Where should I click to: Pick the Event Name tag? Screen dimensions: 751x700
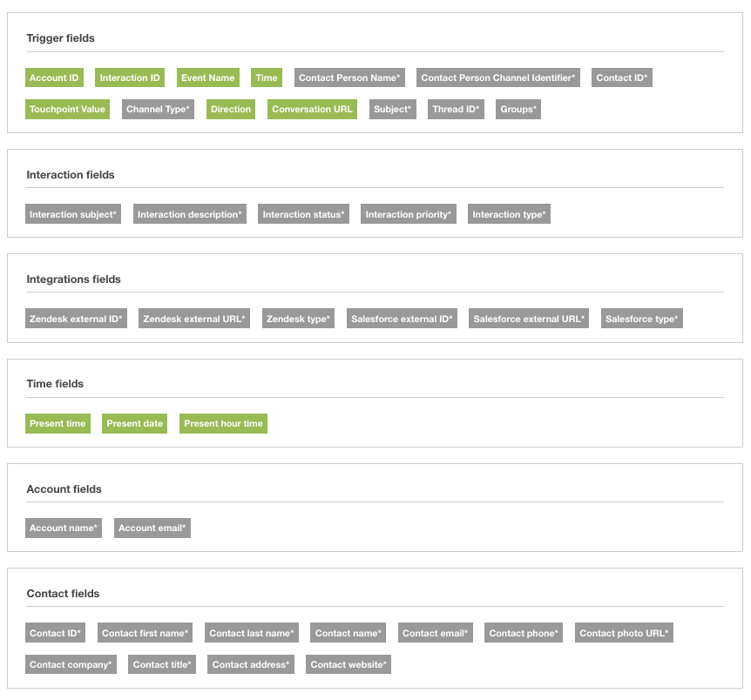coord(207,78)
